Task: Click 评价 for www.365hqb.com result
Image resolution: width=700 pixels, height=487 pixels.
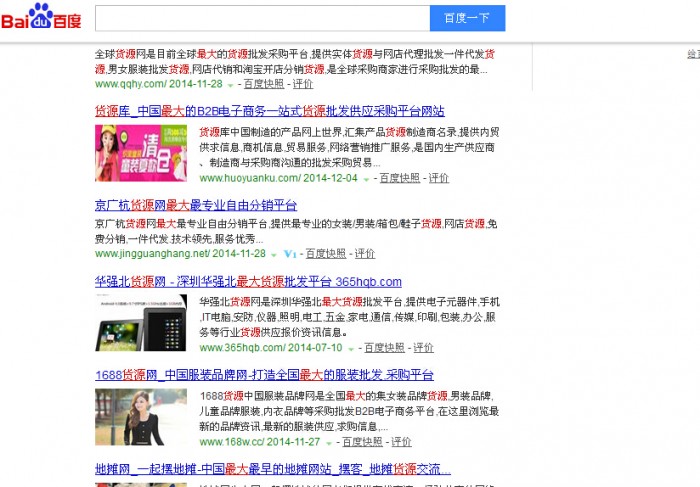Action: 424,348
